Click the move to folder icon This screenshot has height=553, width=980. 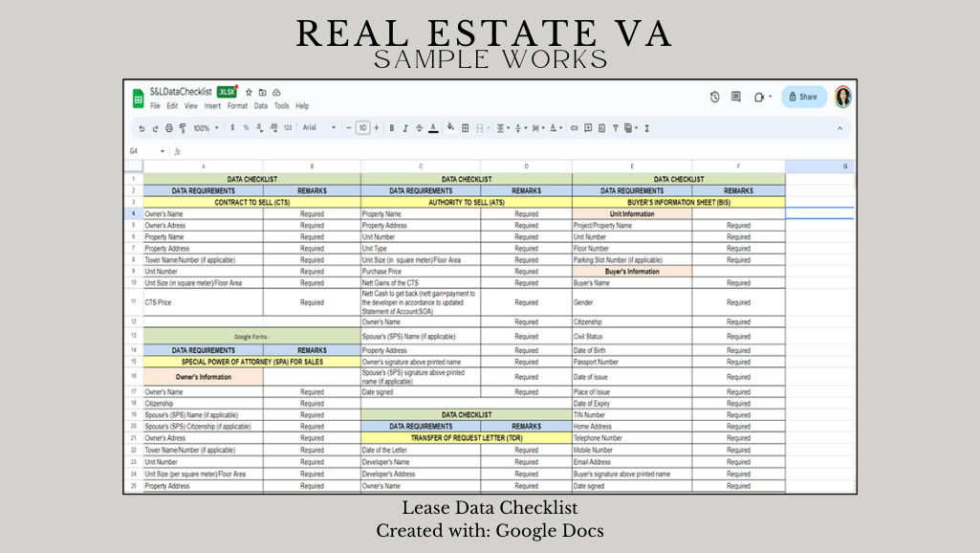coord(263,92)
